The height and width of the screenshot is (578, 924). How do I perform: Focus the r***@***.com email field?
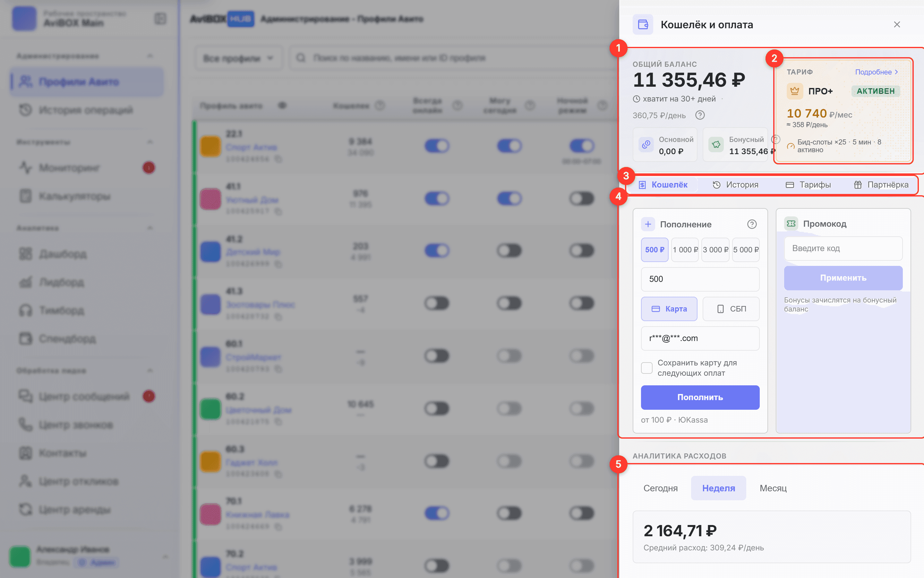pyautogui.click(x=700, y=338)
